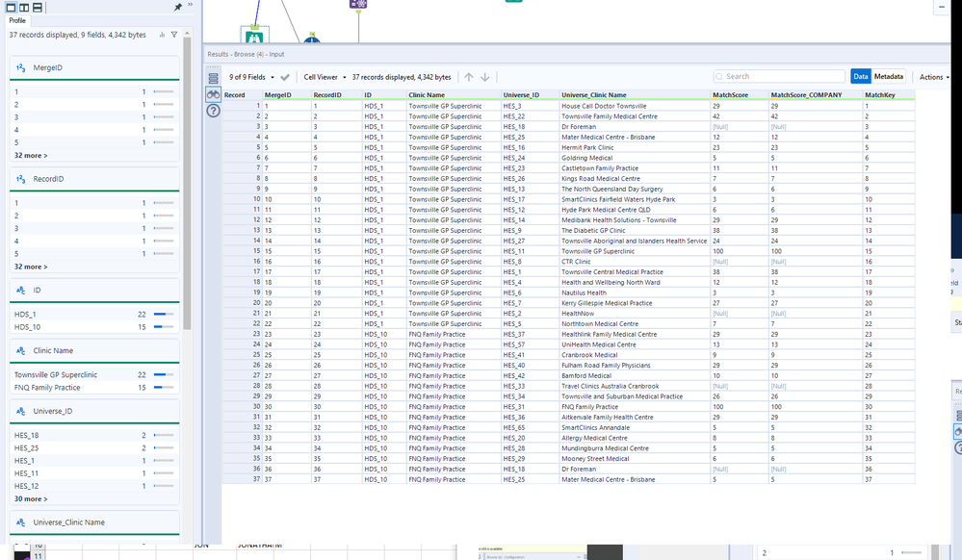Switch to side-by-side split layout view
Viewport: 962px width, 560px height.
point(24,7)
